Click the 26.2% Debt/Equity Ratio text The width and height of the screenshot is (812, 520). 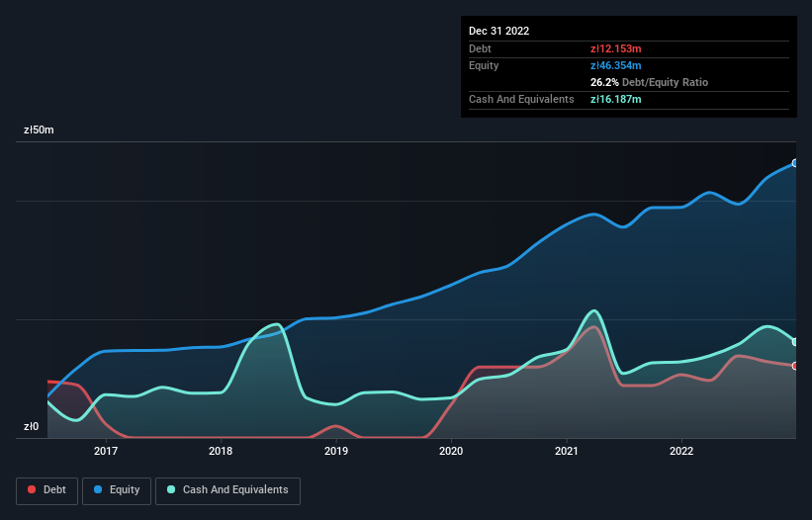point(650,82)
